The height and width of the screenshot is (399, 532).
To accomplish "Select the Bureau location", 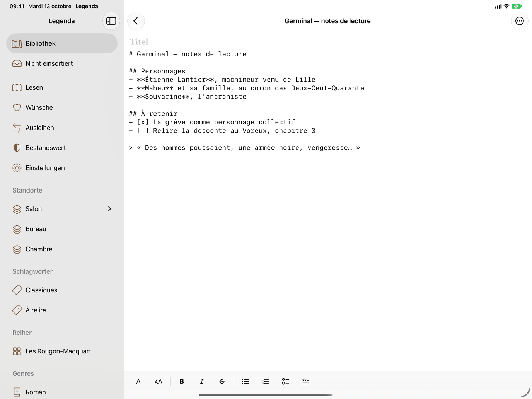I will click(x=62, y=229).
